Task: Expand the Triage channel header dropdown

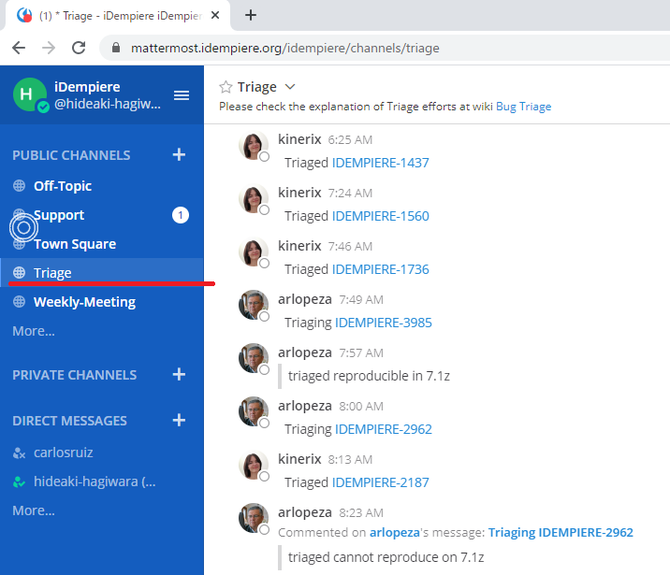Action: (x=290, y=87)
